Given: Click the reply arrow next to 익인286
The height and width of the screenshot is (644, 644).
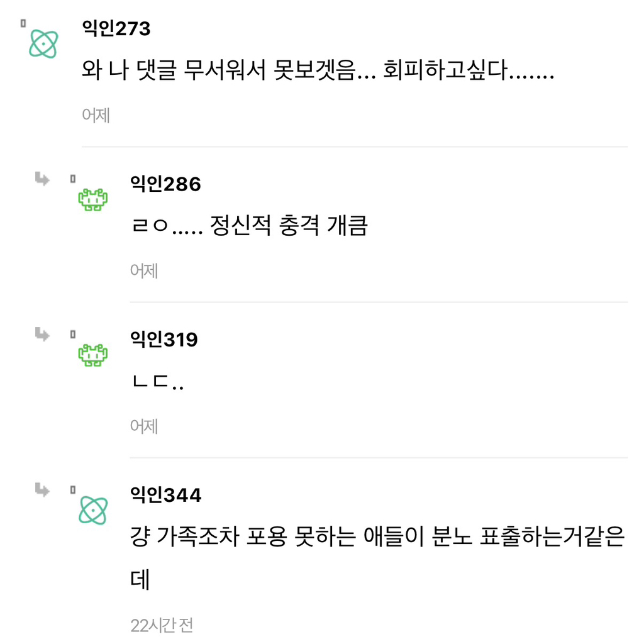Looking at the screenshot, I should [x=42, y=179].
